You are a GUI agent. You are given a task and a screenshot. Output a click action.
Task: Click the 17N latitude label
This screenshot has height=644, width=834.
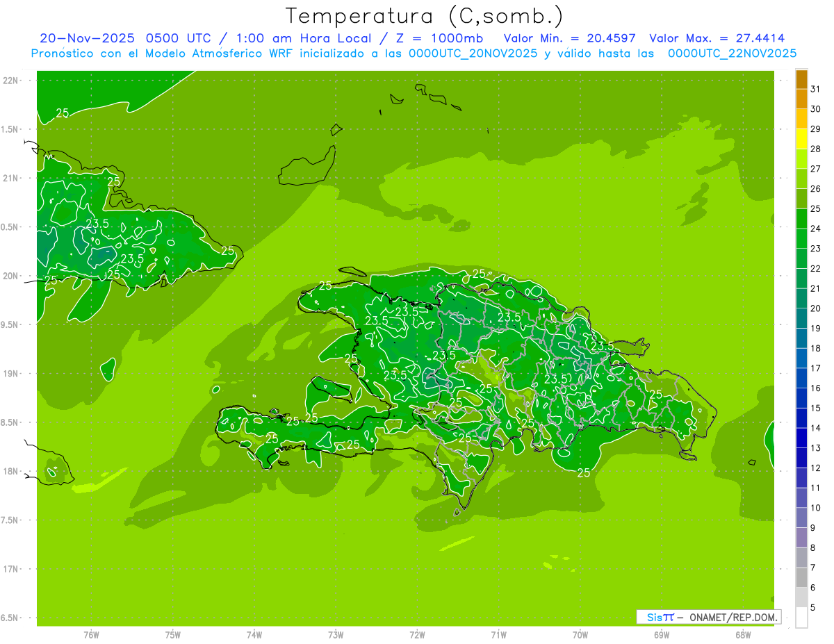(x=10, y=569)
